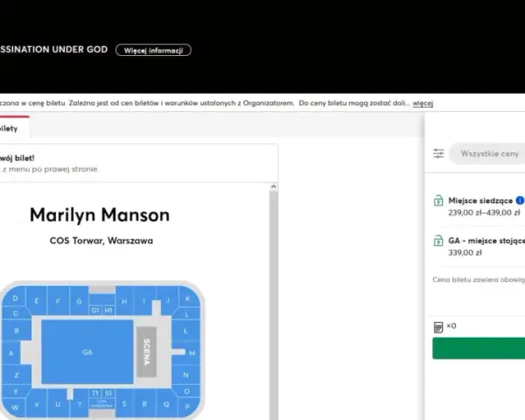Choose section G on the seat map
This screenshot has height=420, width=525.
pyautogui.click(x=79, y=300)
